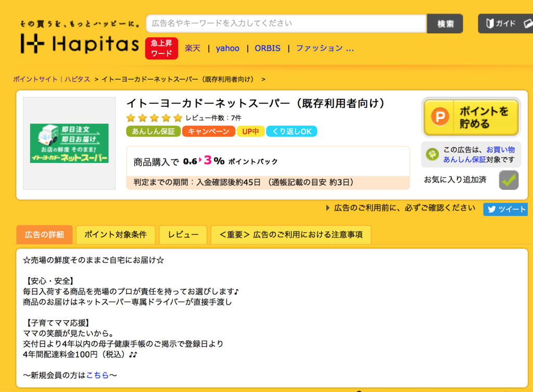533x392 pixels.
Task: Toggle the favorite-added green checkmark
Action: click(509, 180)
